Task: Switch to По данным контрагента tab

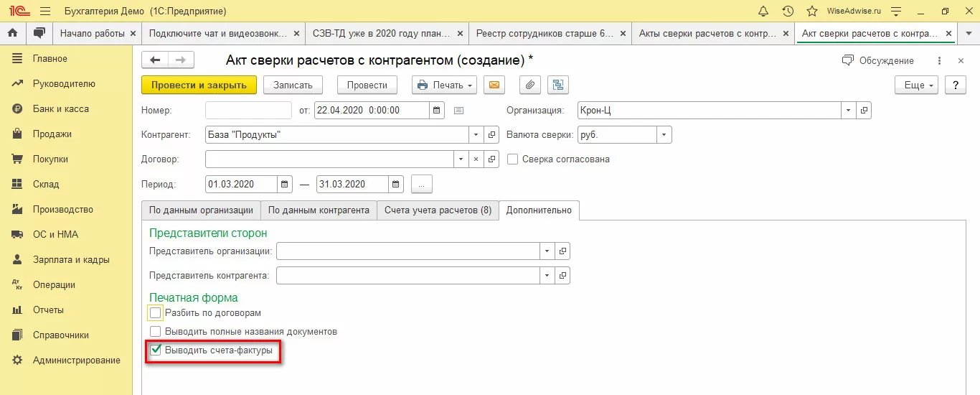Action: [x=319, y=210]
